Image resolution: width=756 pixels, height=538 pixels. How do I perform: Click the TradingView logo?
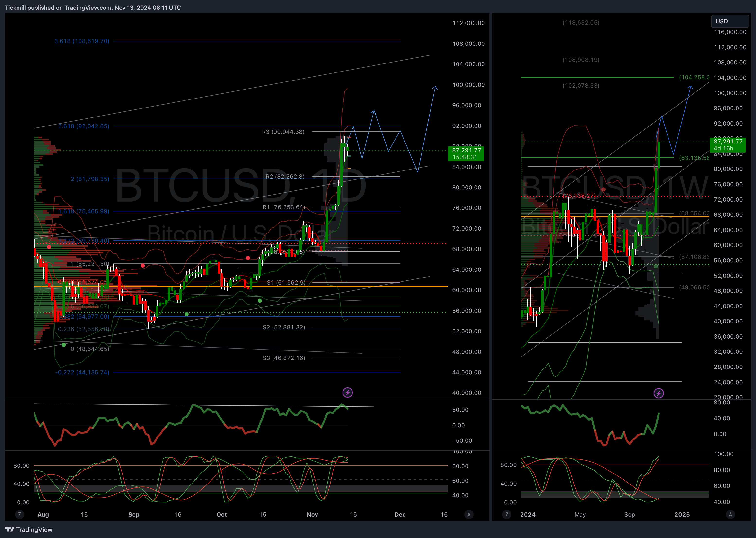tap(29, 530)
